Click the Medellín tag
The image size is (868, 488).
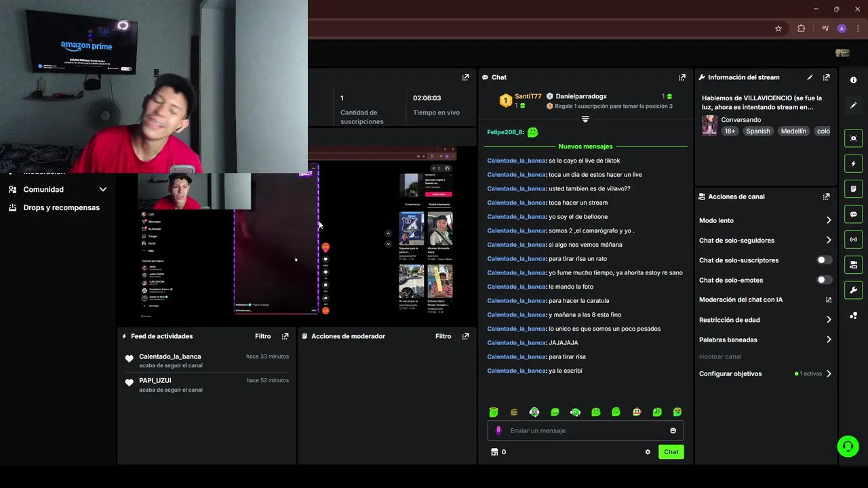tap(793, 131)
